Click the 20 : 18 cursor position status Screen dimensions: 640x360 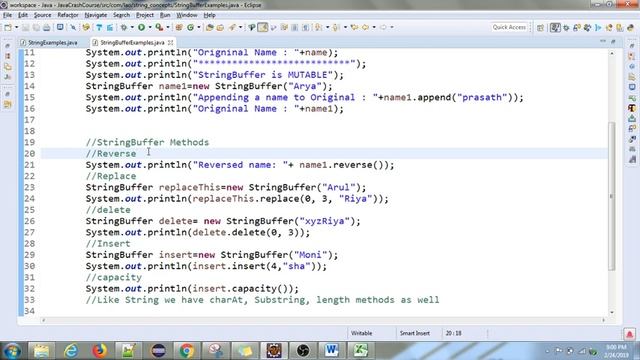click(x=453, y=333)
